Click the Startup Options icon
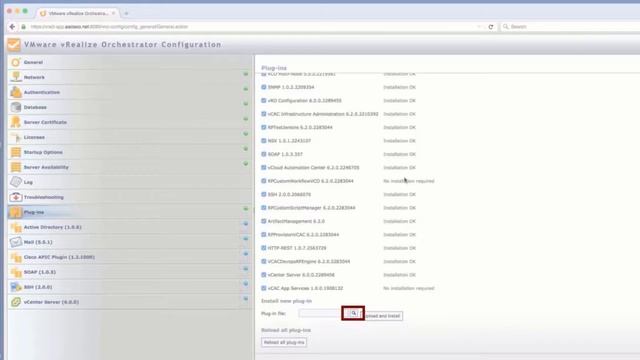640x360 pixels. [x=16, y=152]
